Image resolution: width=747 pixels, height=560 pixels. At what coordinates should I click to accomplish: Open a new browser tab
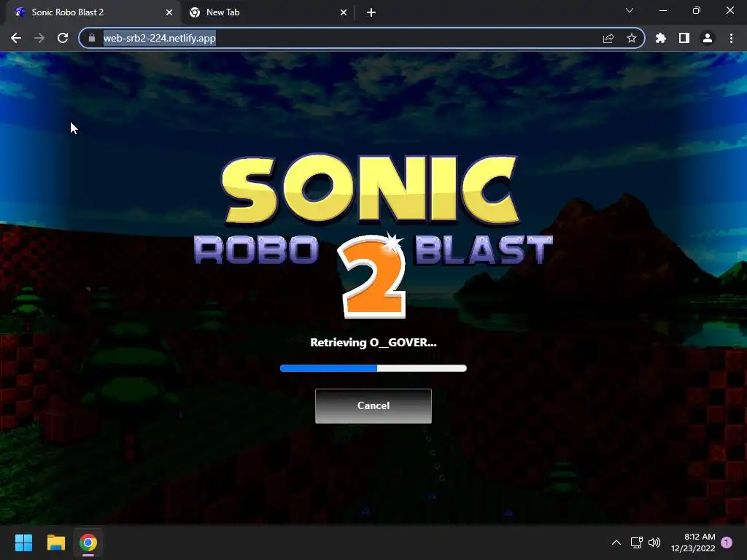click(x=371, y=12)
